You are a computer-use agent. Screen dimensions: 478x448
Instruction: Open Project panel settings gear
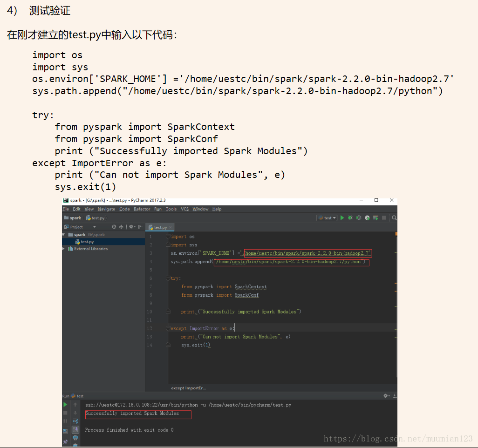pos(132,227)
